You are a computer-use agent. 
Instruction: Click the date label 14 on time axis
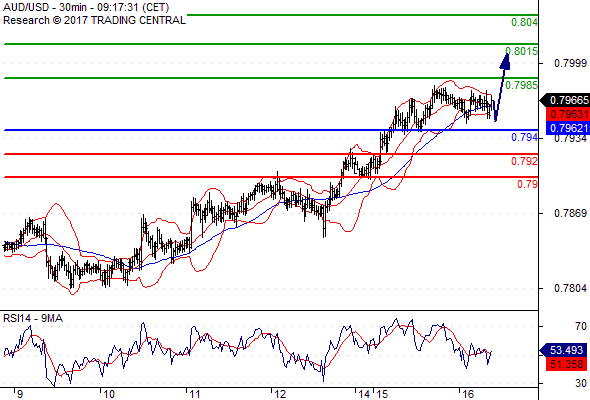coord(364,394)
